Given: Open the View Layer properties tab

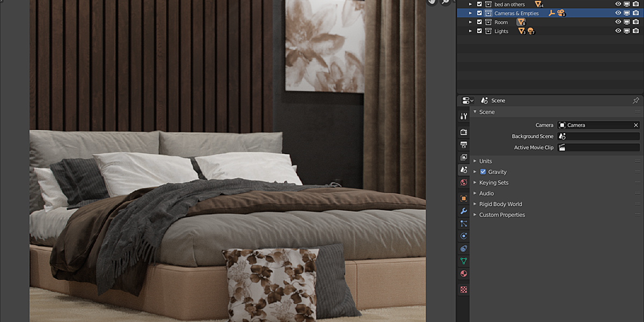Looking at the screenshot, I should pyautogui.click(x=464, y=157).
